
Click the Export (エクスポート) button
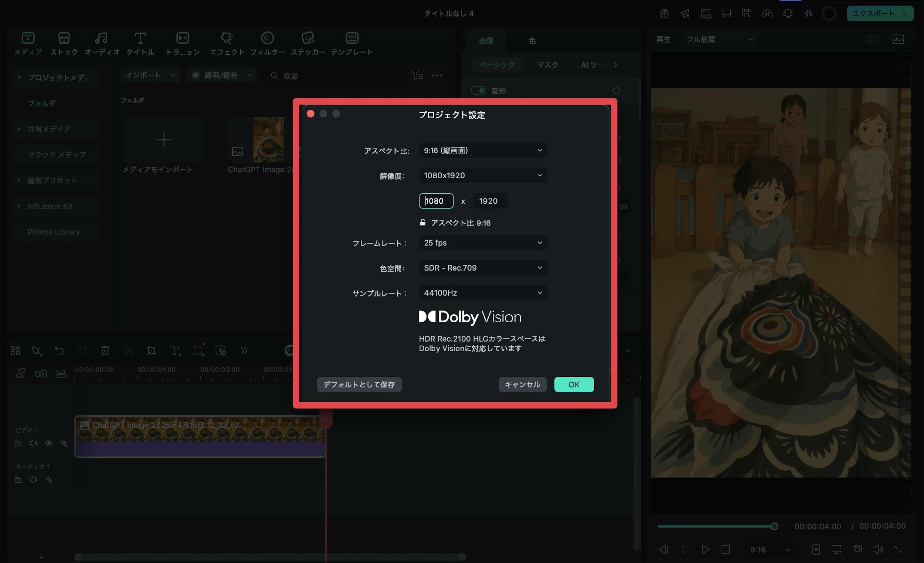click(x=880, y=14)
